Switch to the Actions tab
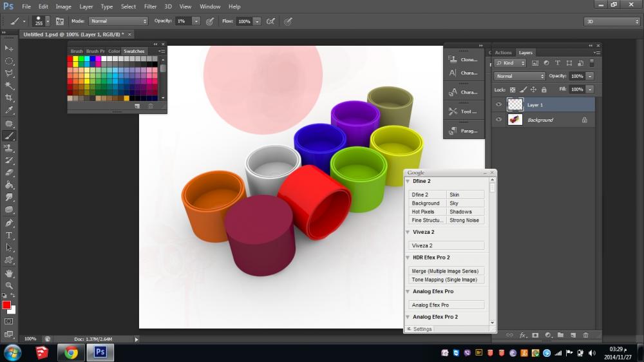The width and height of the screenshot is (644, 362). coord(503,53)
